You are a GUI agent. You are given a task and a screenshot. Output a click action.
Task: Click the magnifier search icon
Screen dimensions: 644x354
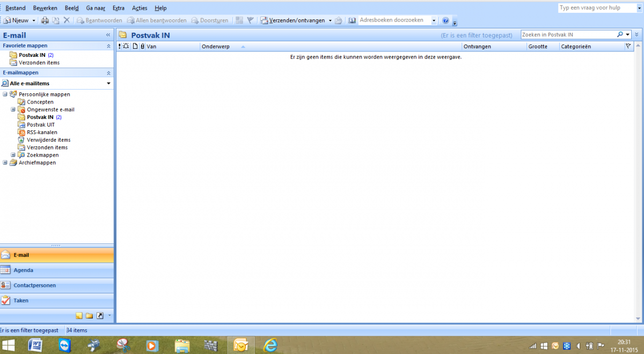coord(620,34)
